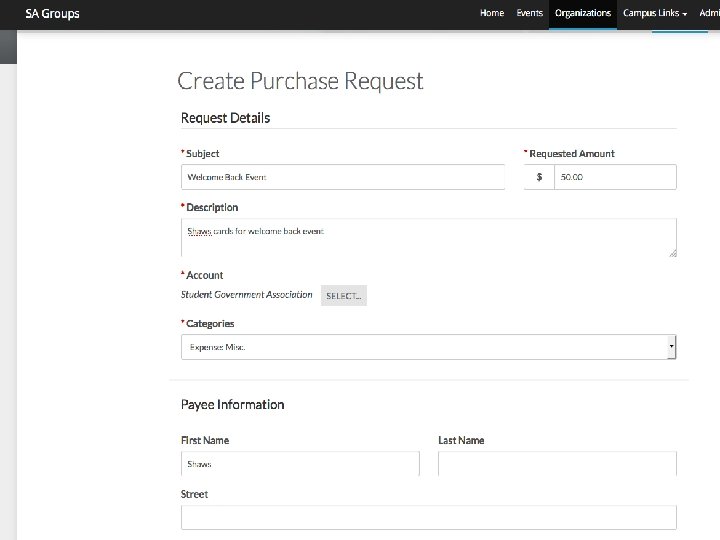The height and width of the screenshot is (540, 720).
Task: Click the Categories dropdown arrow
Action: 672,347
